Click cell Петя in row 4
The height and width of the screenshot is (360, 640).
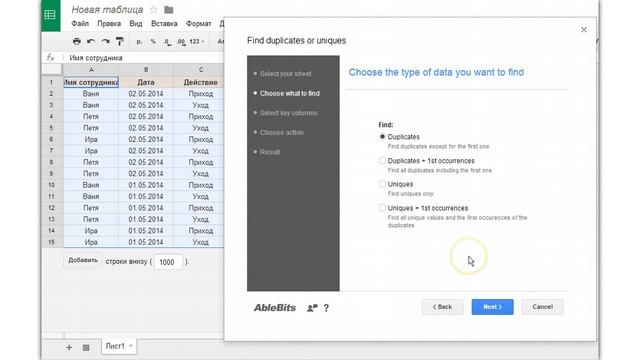tap(91, 117)
